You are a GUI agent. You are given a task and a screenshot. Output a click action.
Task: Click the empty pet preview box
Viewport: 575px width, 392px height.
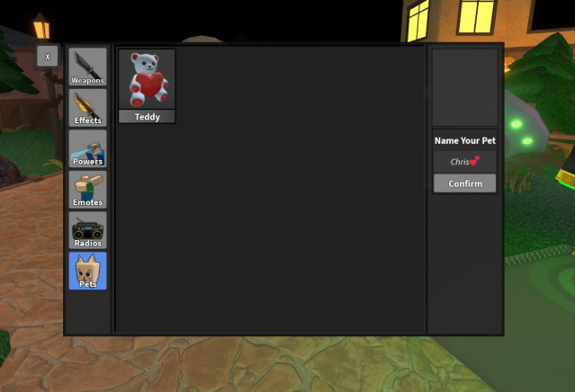tap(464, 87)
